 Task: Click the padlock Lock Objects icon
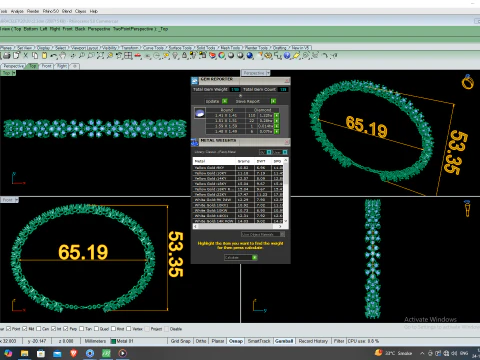184,56
